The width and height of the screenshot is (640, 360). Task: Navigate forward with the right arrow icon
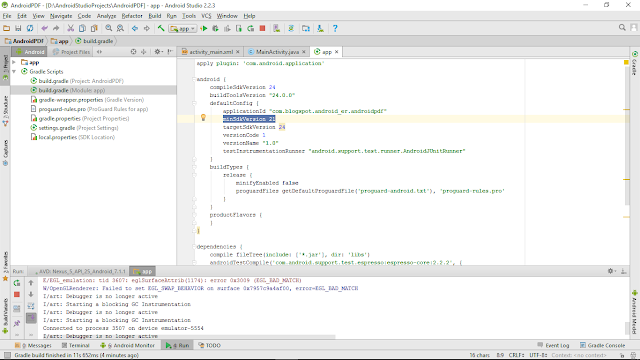147,28
